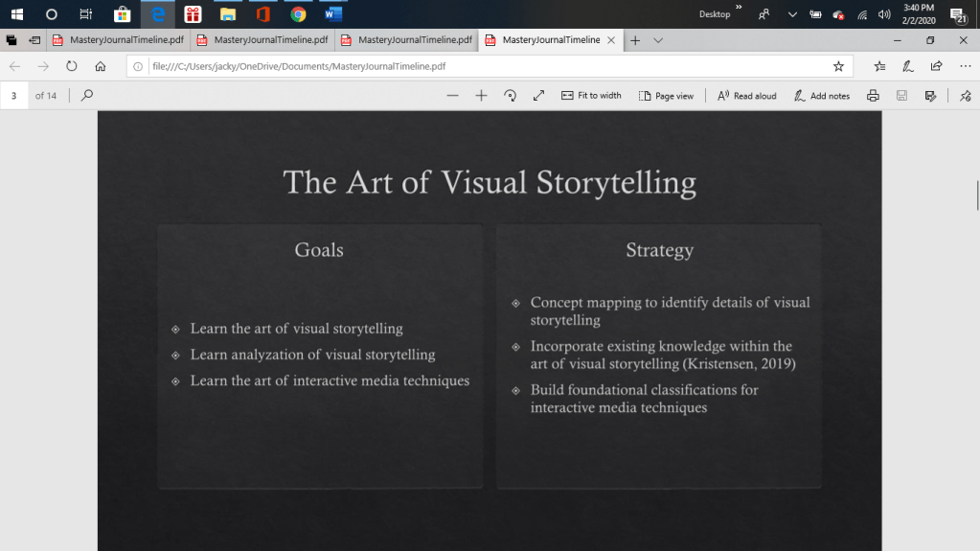Screen dimensions: 980x551
Task: Print the PDF document
Action: (873, 96)
